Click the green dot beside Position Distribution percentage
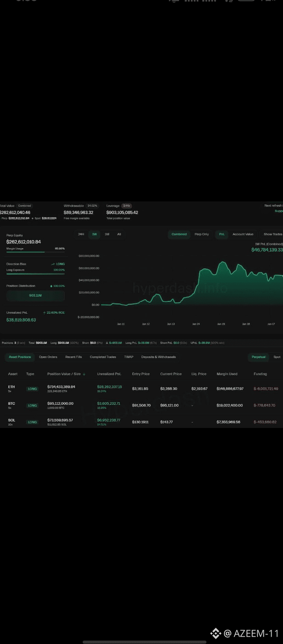 pos(51,286)
